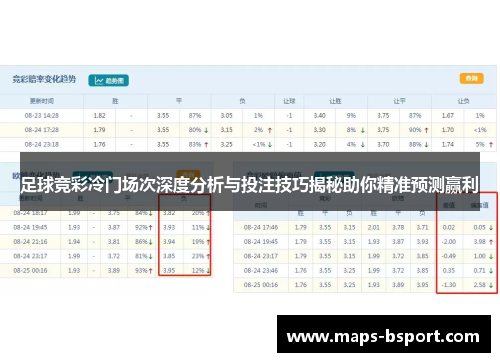Click the down arrow beside 8%
The image size is (500, 362).
[x=363, y=130]
